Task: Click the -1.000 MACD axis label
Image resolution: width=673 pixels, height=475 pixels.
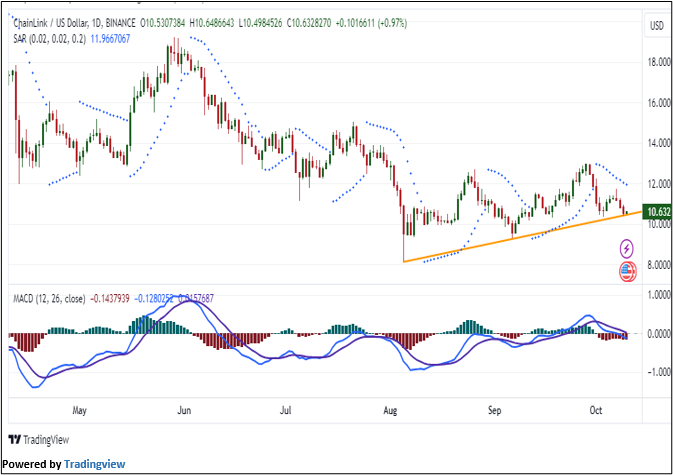Action: (x=659, y=372)
